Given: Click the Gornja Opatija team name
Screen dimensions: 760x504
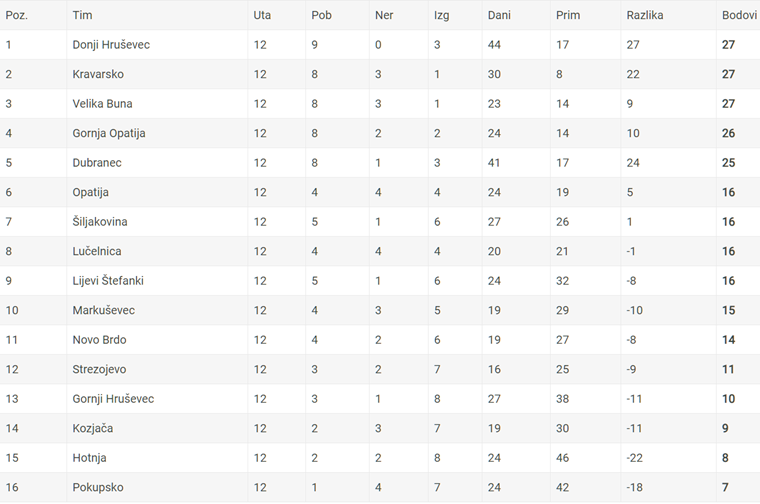Looking at the screenshot, I should (109, 133).
